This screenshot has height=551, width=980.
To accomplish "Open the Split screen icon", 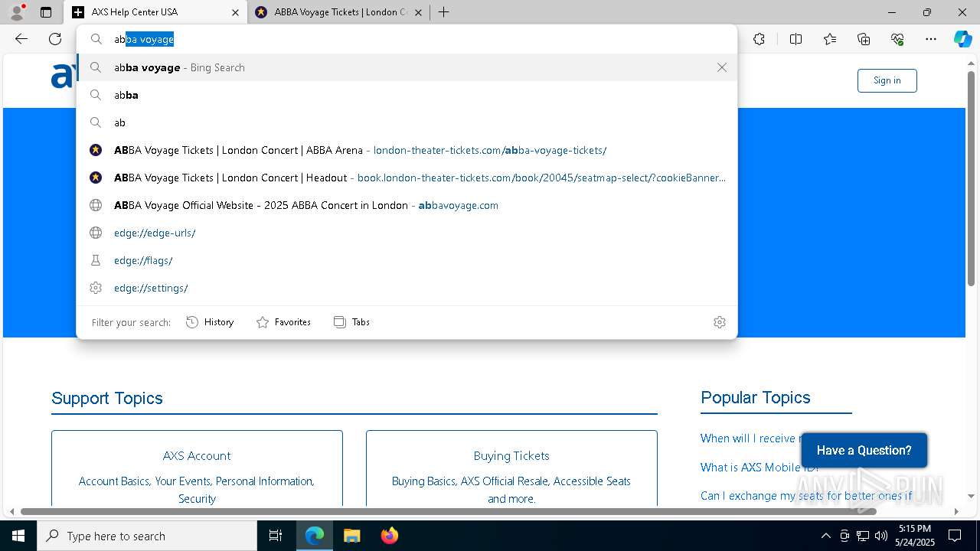I will pos(795,39).
